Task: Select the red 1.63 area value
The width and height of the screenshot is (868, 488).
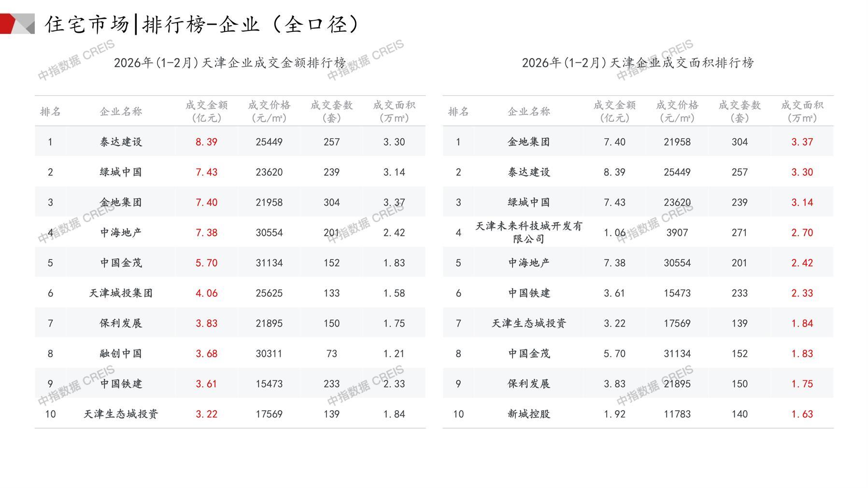Action: point(802,414)
